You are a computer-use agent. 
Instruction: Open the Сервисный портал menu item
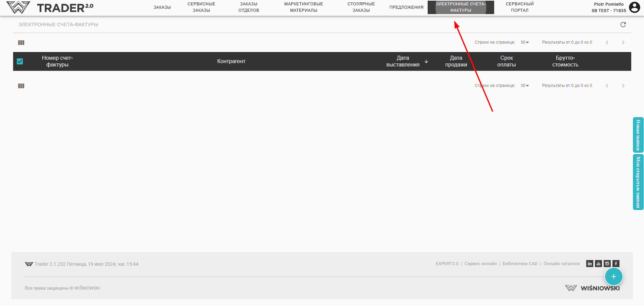coord(519,7)
